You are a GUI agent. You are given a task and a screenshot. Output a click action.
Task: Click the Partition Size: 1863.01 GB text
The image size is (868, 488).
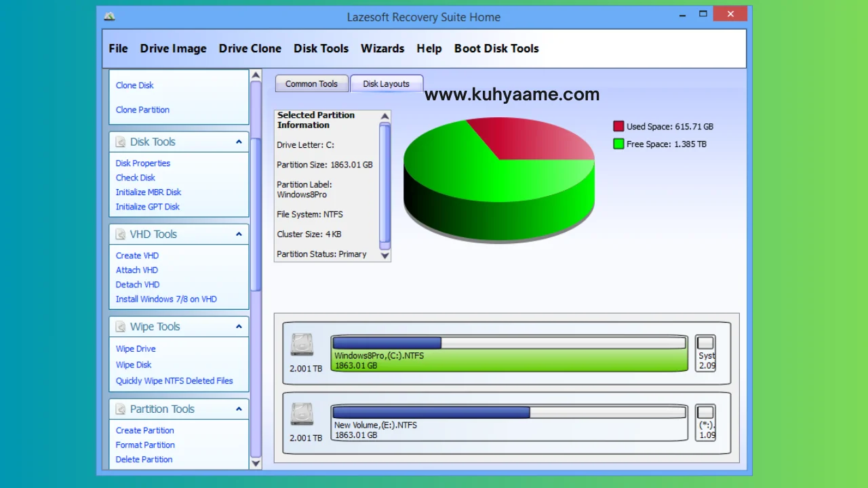point(325,165)
